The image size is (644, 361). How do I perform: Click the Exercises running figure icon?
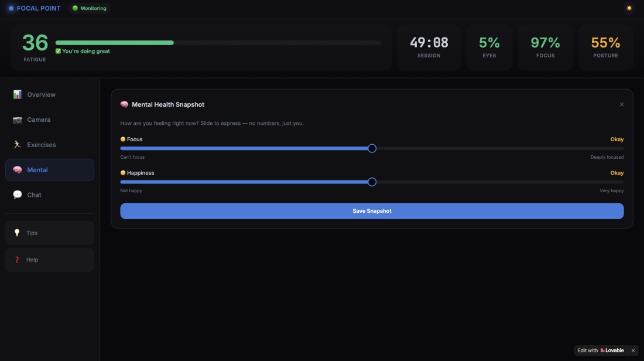17,145
